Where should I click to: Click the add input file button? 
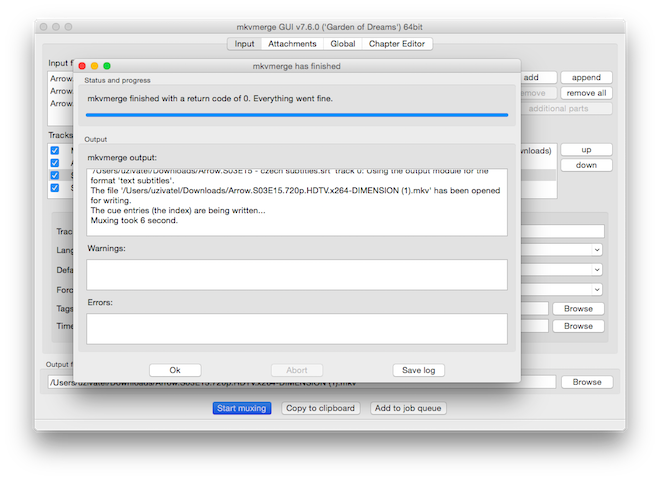point(539,77)
